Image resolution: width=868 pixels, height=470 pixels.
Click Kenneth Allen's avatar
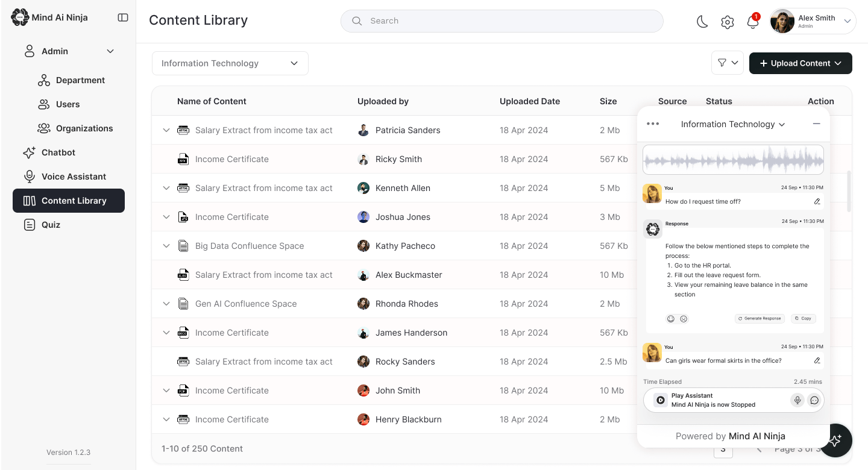pos(363,188)
